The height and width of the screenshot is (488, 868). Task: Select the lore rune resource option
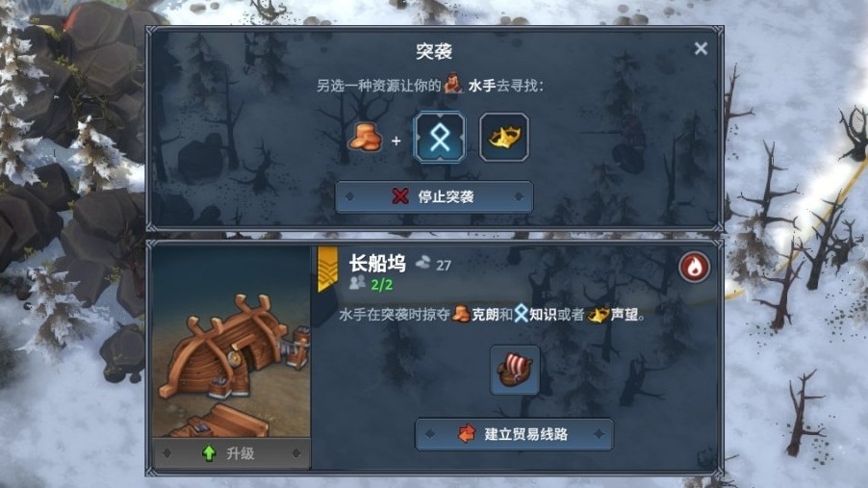[x=440, y=138]
